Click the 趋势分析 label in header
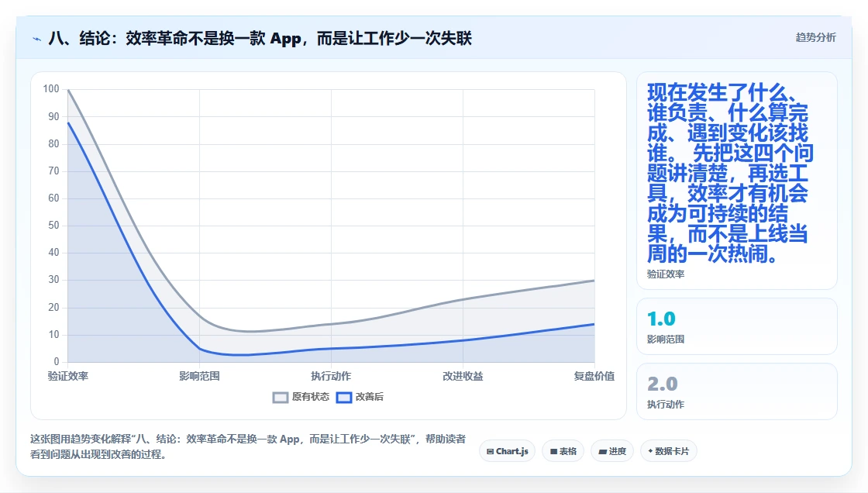The height and width of the screenshot is (493, 868). click(x=815, y=37)
